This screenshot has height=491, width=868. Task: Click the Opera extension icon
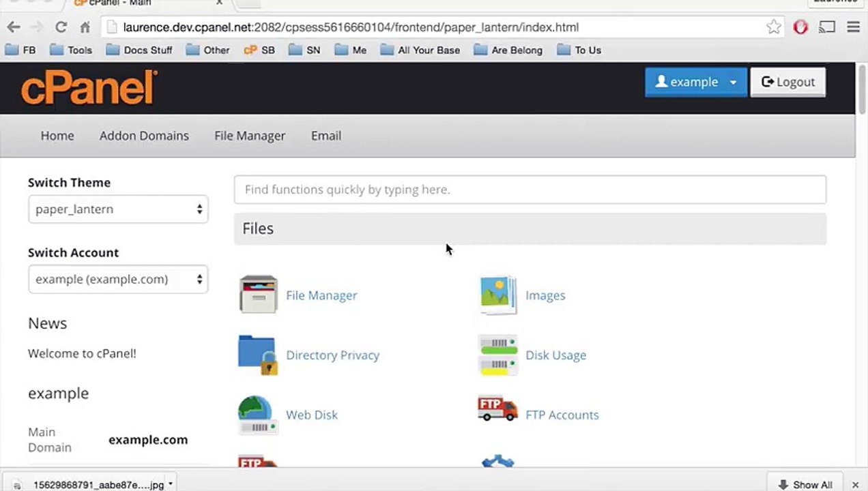click(x=800, y=27)
